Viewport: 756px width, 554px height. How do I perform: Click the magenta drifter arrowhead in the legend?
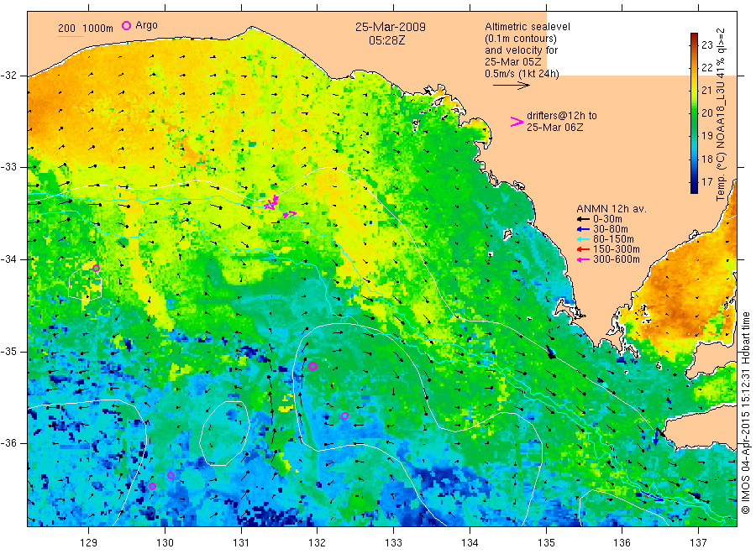517,122
